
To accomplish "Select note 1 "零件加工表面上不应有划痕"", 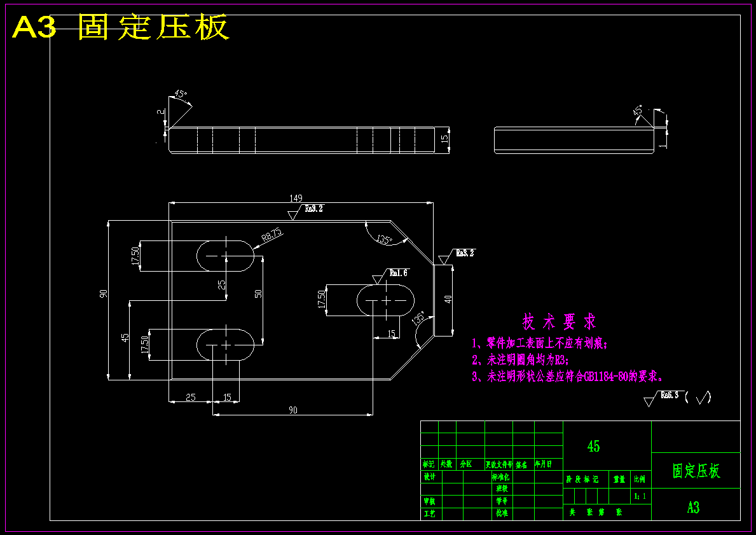I will 540,344.
